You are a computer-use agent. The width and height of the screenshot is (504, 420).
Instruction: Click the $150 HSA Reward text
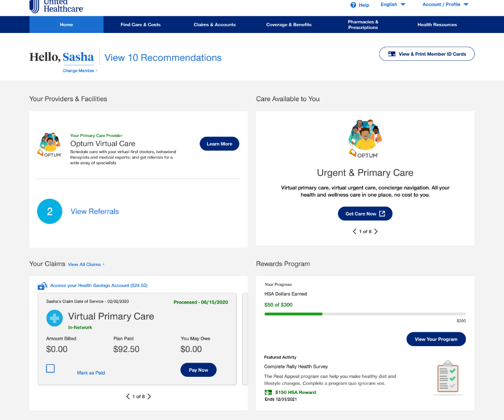point(295,392)
